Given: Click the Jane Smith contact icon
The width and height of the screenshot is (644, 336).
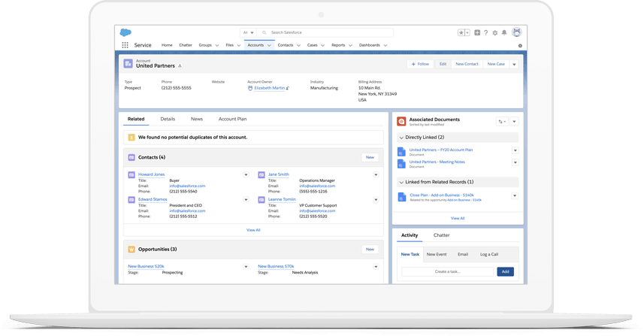Looking at the screenshot, I should click(262, 175).
